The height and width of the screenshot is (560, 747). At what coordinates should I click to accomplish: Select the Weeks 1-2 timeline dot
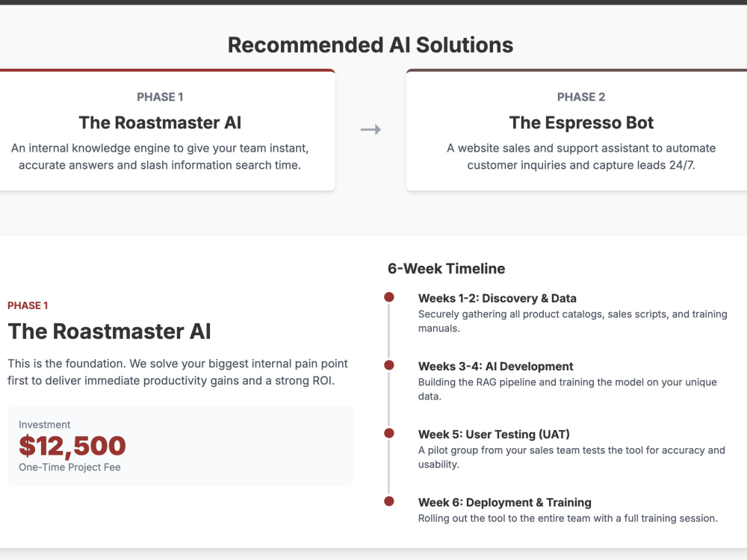coord(389,297)
